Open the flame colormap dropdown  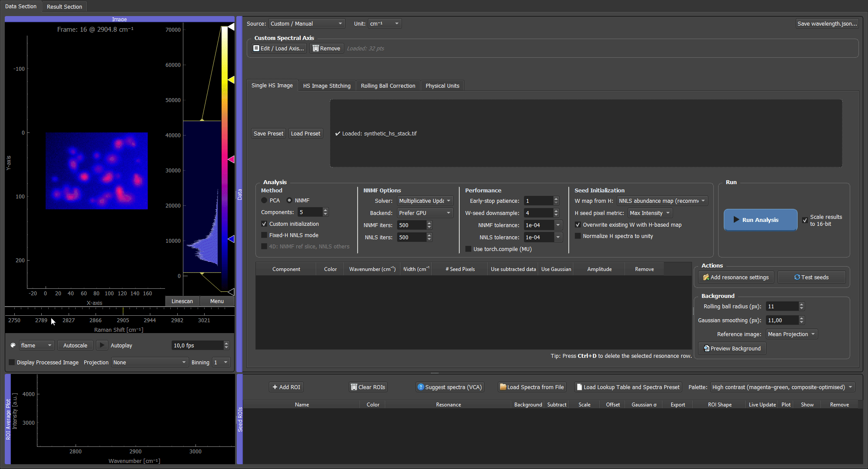click(x=37, y=345)
